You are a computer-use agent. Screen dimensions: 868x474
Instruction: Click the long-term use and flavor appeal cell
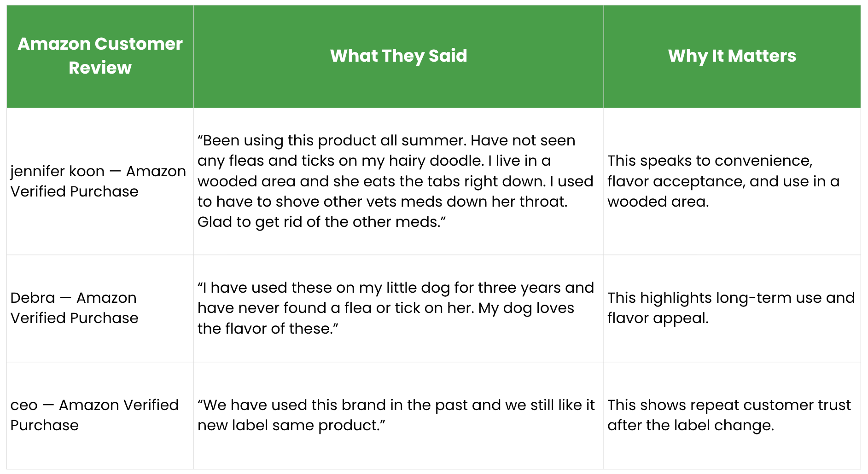[x=732, y=308]
